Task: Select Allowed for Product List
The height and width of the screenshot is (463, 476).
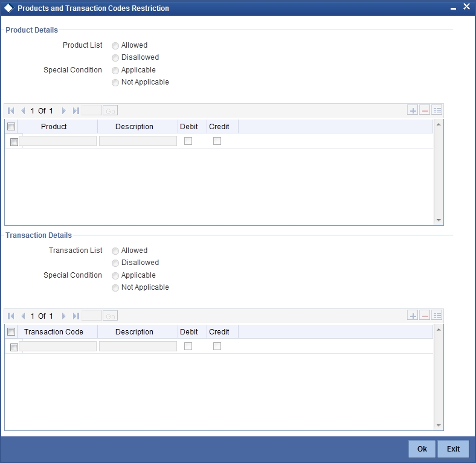Action: [115, 45]
